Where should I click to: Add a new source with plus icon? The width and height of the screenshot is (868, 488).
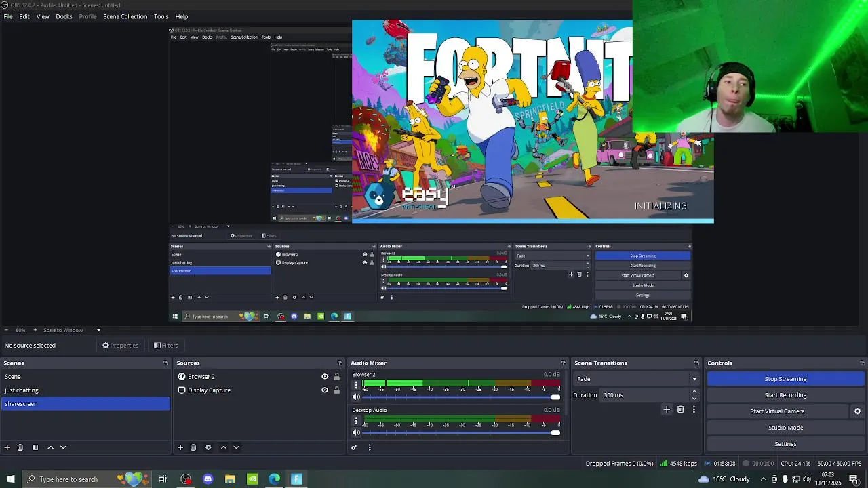[180, 447]
